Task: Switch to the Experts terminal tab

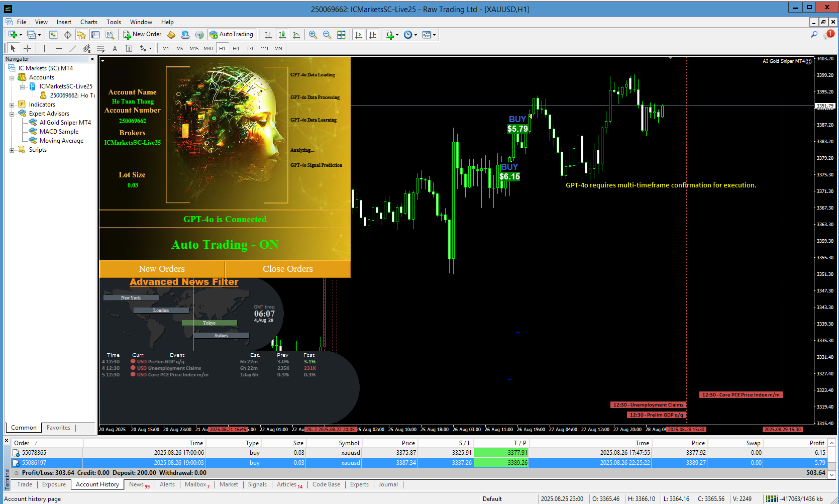Action: tap(359, 484)
